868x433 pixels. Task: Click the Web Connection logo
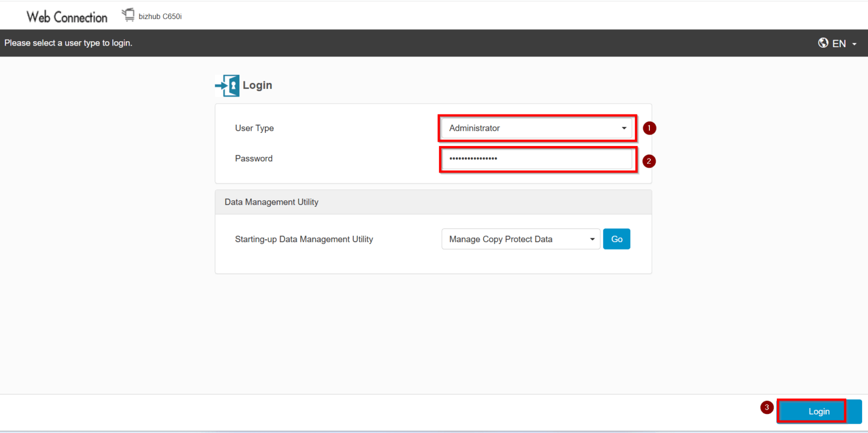click(x=67, y=17)
